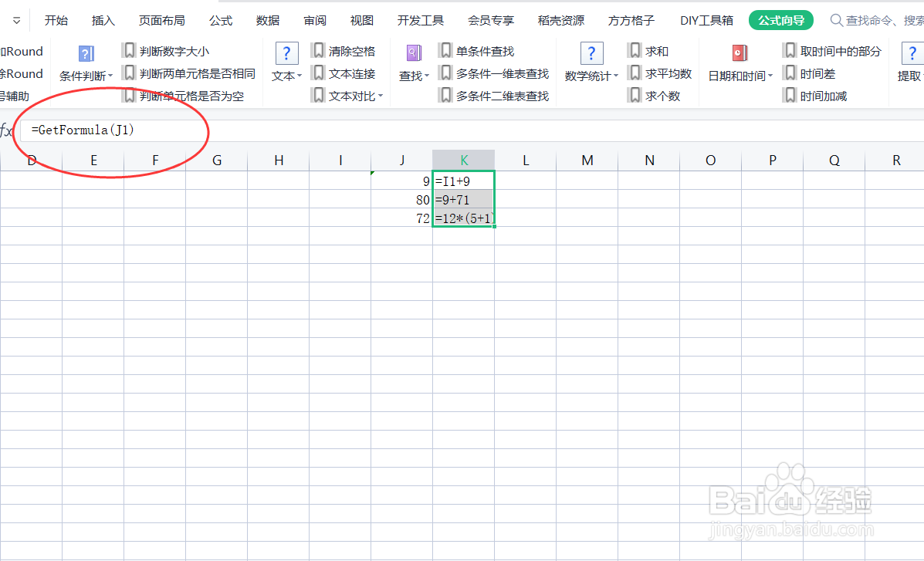924x561 pixels.
Task: Open the 会员专享 tab
Action: (491, 21)
